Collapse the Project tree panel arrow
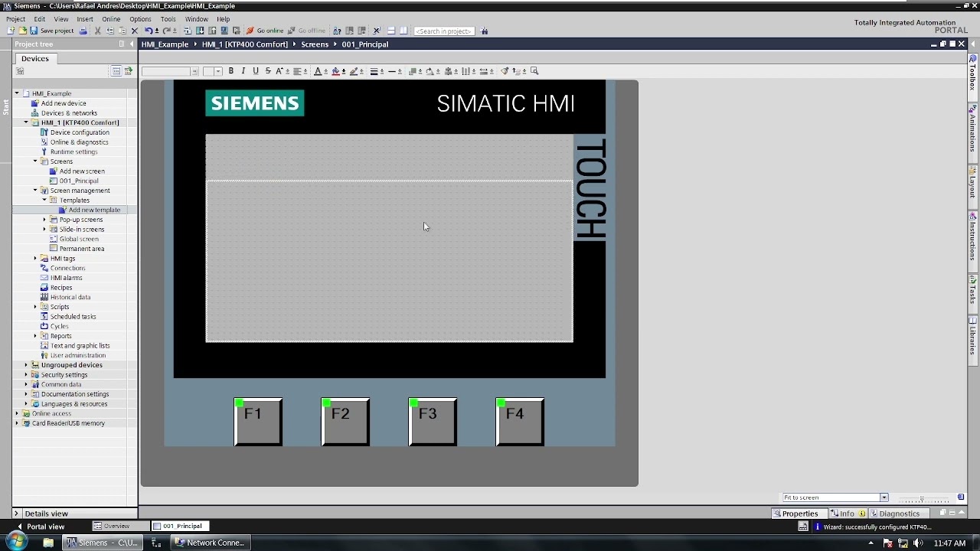The width and height of the screenshot is (980, 551). coord(132,44)
